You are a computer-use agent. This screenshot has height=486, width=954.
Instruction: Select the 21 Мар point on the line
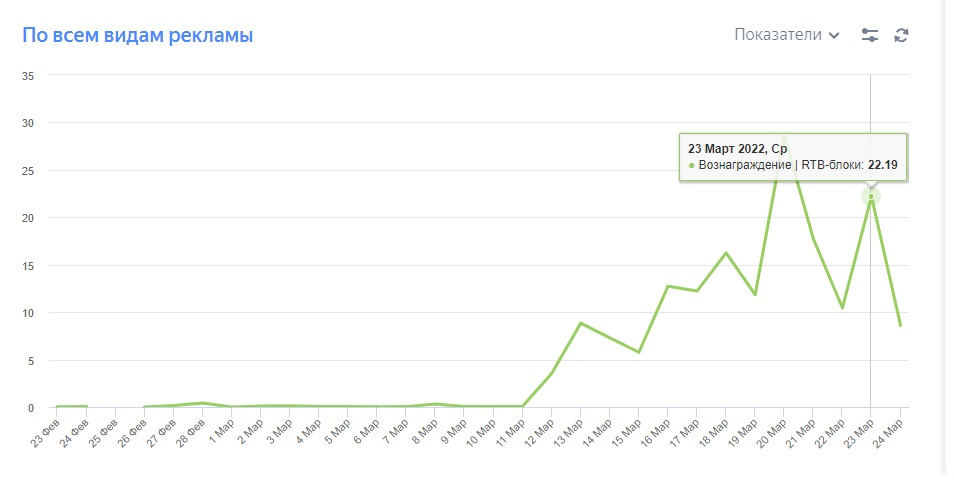coord(813,239)
